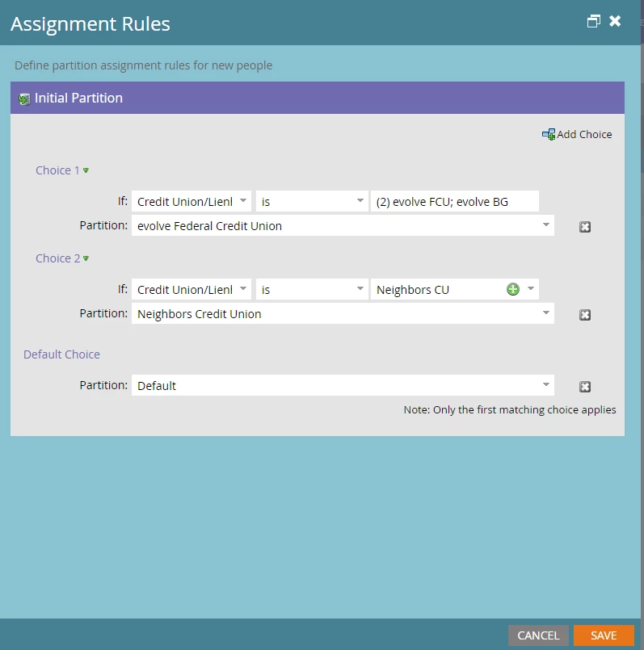Remove Choice 1 with its delete icon
Screen dimensions: 644x650
click(x=585, y=227)
